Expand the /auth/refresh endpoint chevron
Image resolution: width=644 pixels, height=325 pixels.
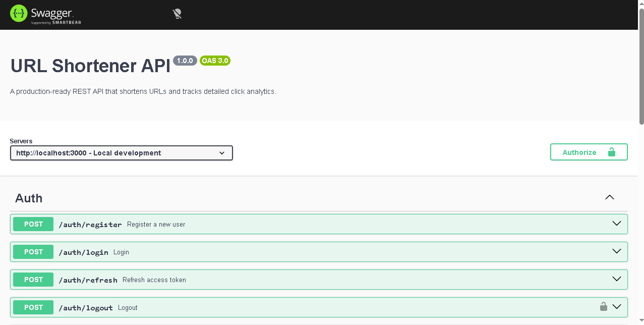coord(616,279)
